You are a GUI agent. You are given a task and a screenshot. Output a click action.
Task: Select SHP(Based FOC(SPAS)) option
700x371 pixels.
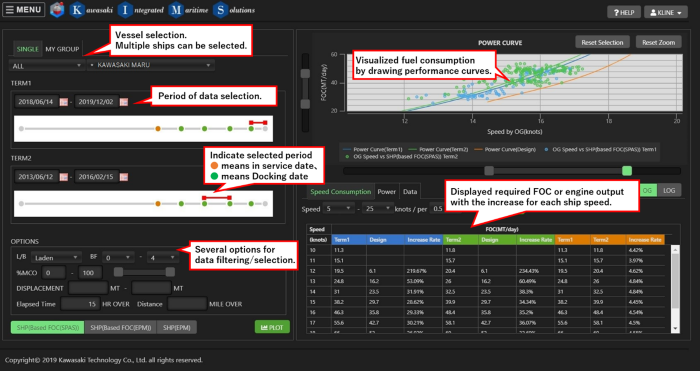pyautogui.click(x=47, y=327)
